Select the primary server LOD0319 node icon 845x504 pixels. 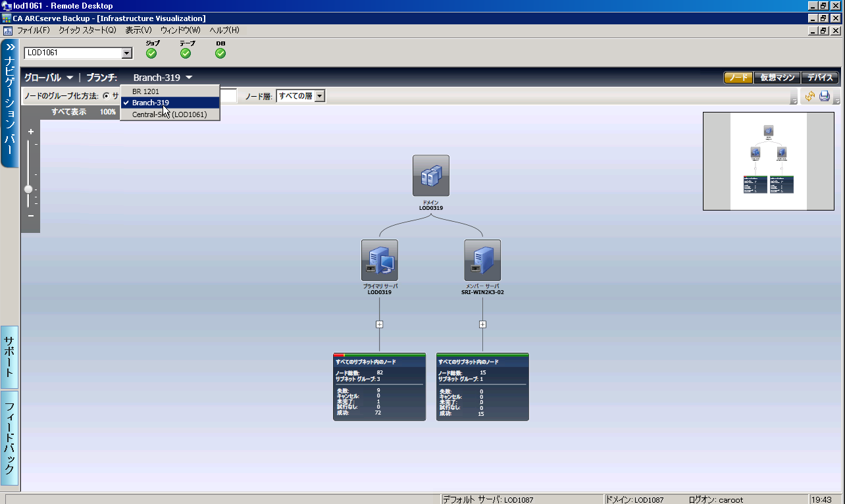click(x=380, y=261)
